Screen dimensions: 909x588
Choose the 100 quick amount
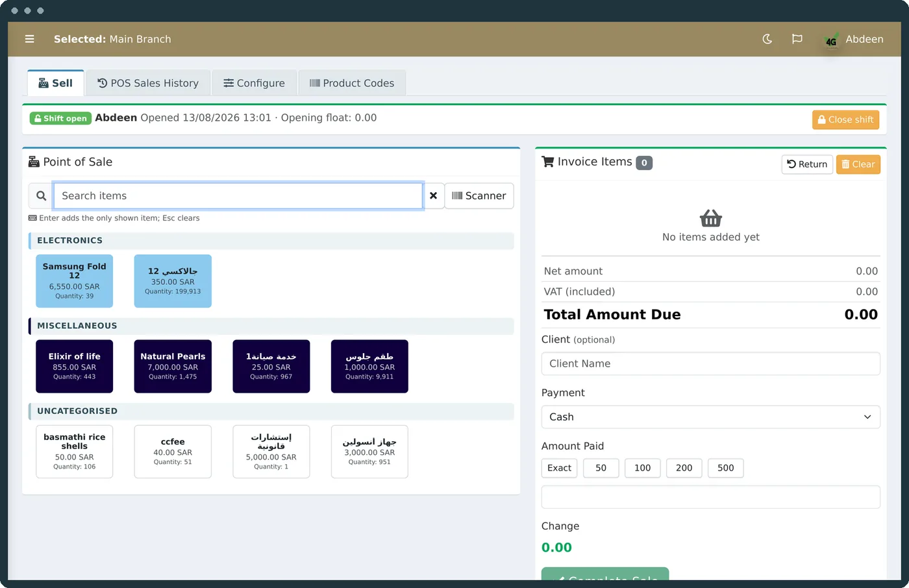(643, 468)
